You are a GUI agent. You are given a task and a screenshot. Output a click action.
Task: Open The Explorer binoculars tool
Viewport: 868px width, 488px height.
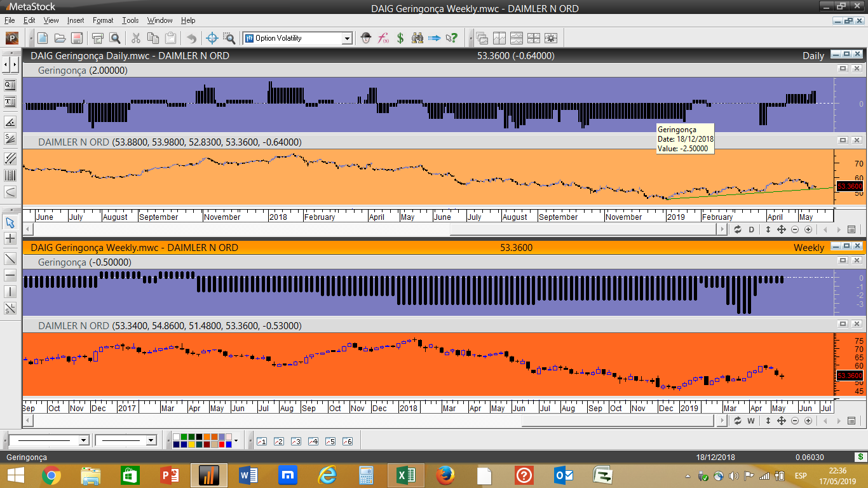417,38
